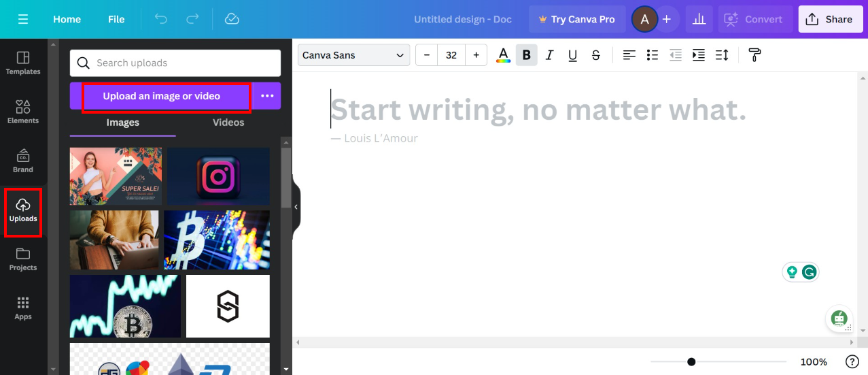The height and width of the screenshot is (375, 868).
Task: Open line spacing options
Action: pos(722,55)
